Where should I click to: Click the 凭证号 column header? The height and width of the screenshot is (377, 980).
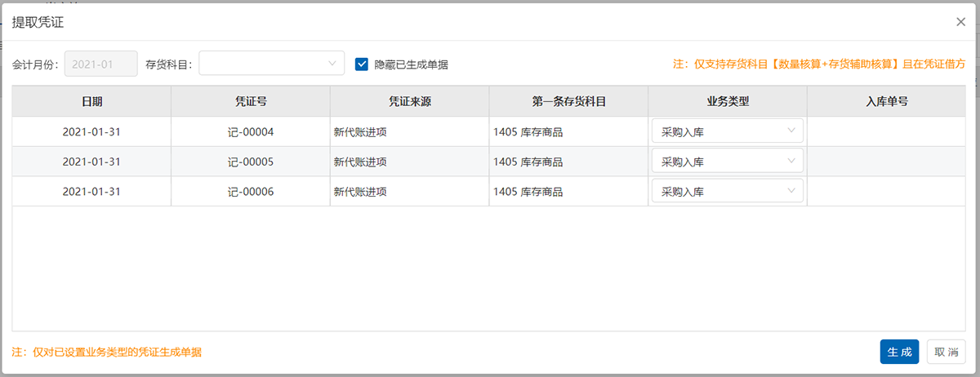click(x=250, y=102)
